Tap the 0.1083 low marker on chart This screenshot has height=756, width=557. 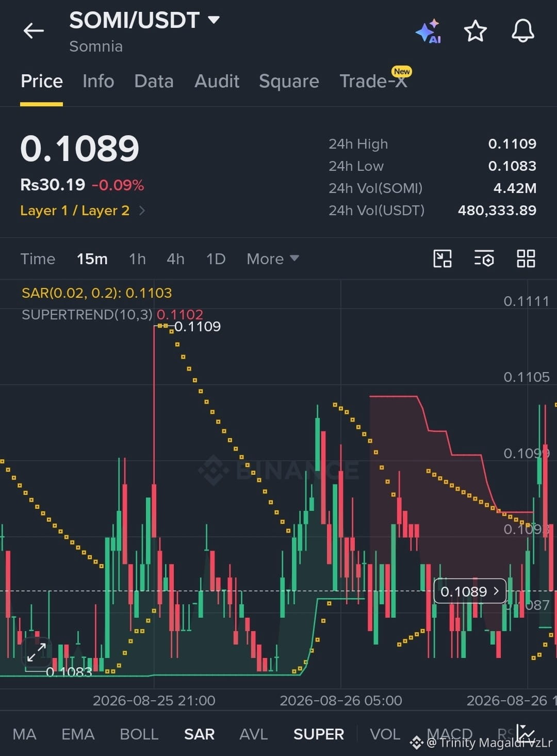(69, 672)
